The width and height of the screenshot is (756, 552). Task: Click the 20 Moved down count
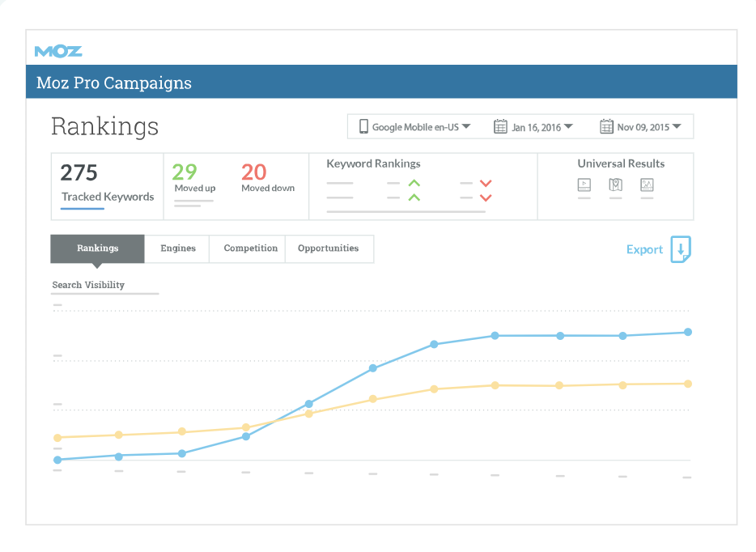(x=253, y=172)
